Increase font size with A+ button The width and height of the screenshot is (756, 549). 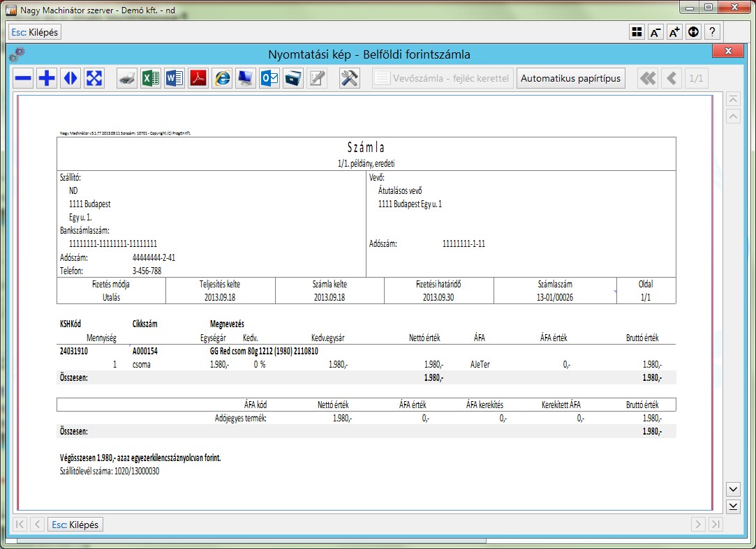tap(674, 32)
